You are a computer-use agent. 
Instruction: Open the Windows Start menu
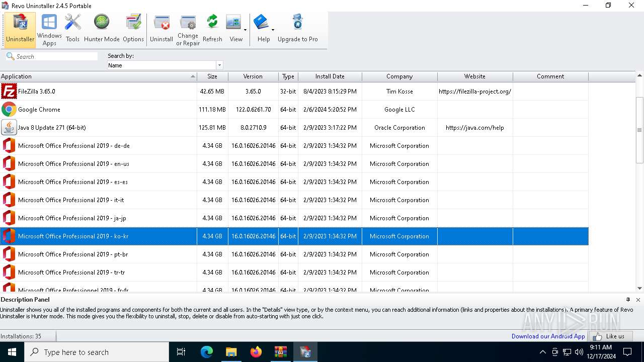[x=12, y=352]
